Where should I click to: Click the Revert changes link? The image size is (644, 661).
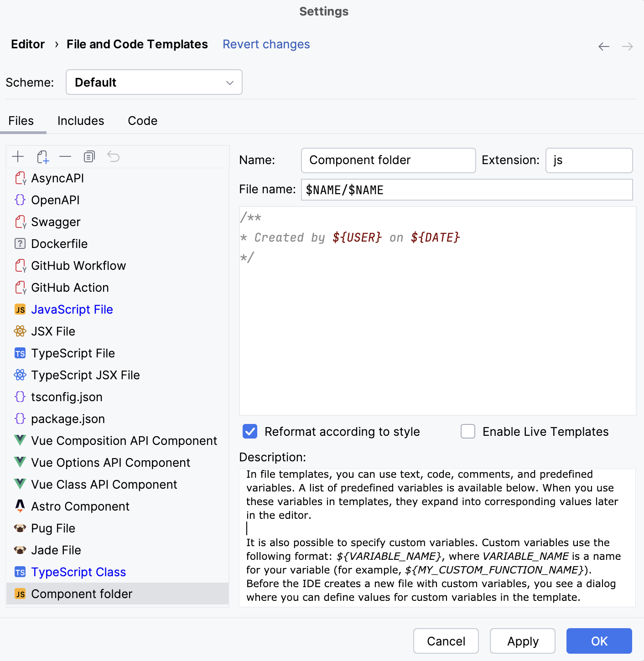[x=266, y=44]
